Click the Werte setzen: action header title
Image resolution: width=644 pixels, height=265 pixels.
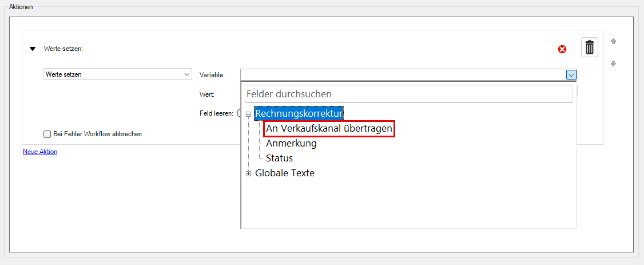click(63, 49)
